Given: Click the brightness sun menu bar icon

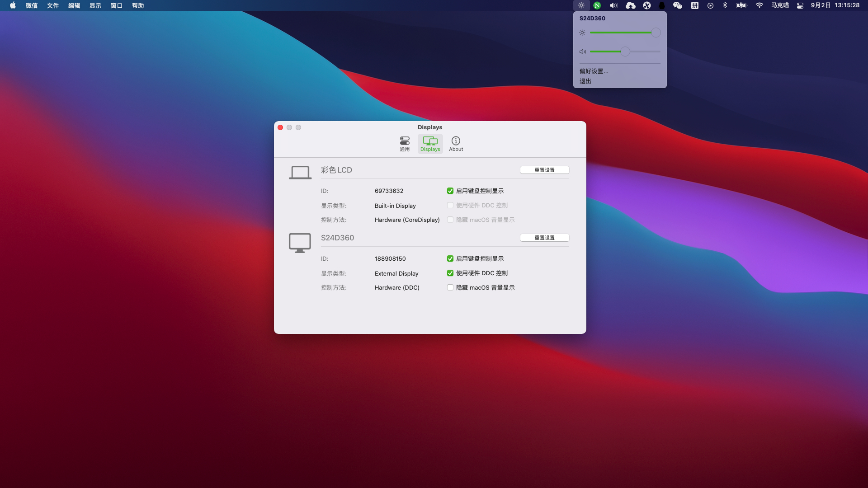Looking at the screenshot, I should [x=581, y=5].
